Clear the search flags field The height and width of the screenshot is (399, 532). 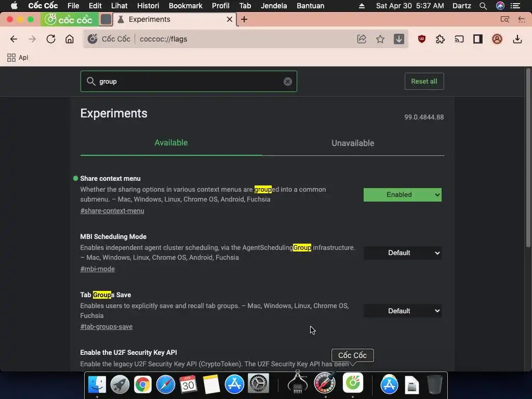[x=288, y=82]
